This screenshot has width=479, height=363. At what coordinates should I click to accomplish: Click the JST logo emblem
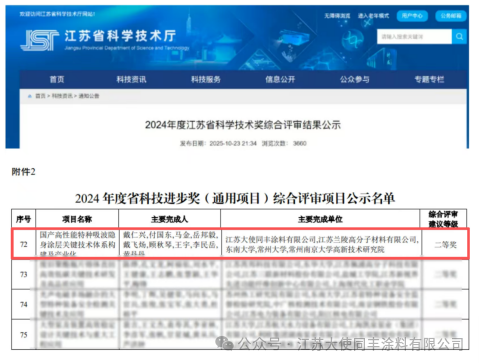click(39, 40)
